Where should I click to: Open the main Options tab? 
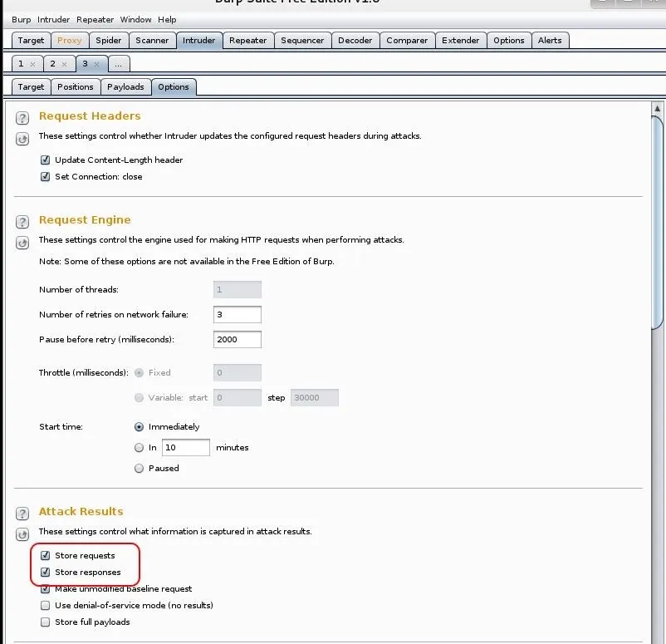pos(509,41)
